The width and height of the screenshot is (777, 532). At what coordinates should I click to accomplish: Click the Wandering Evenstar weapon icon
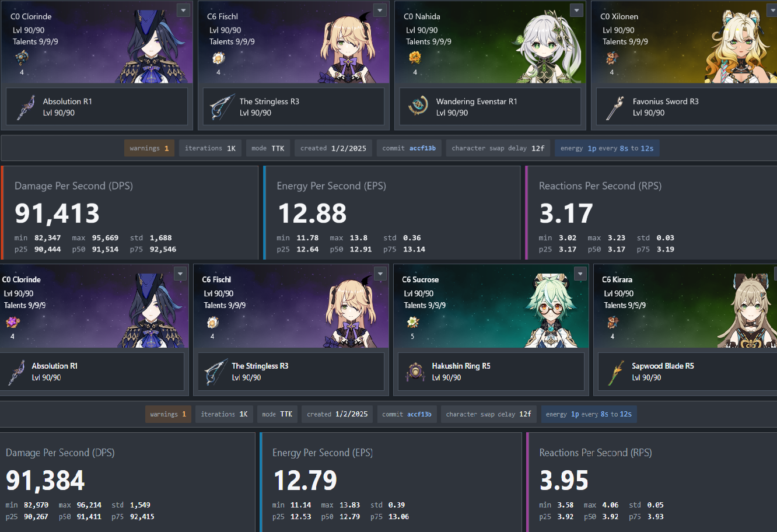click(417, 107)
